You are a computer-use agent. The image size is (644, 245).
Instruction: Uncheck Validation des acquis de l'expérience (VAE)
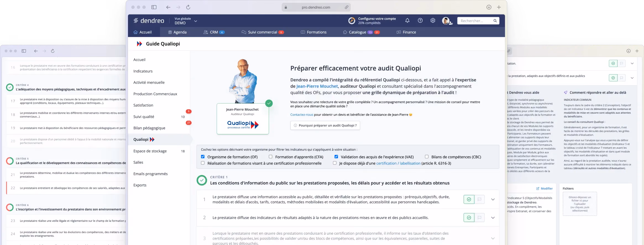click(336, 157)
